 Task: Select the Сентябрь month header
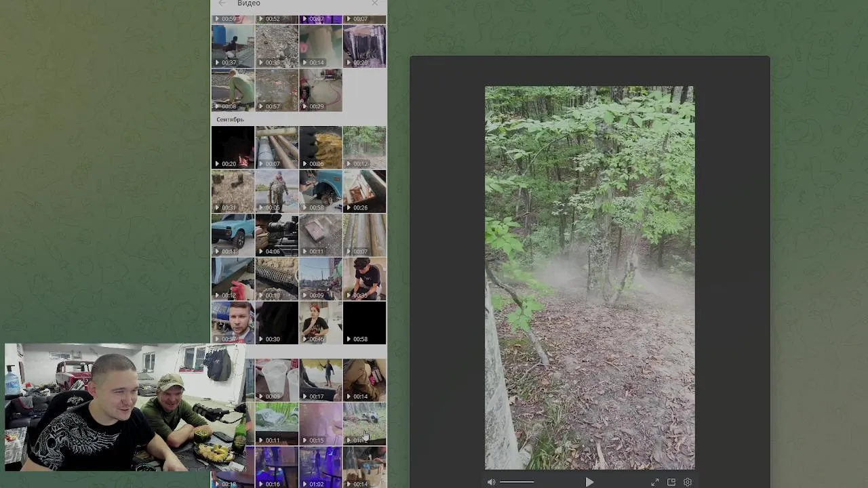230,119
